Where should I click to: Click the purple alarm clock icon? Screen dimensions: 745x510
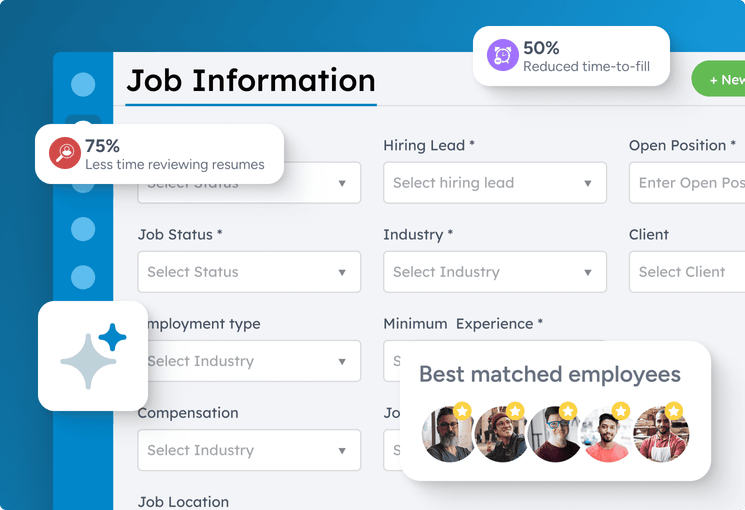coord(503,55)
